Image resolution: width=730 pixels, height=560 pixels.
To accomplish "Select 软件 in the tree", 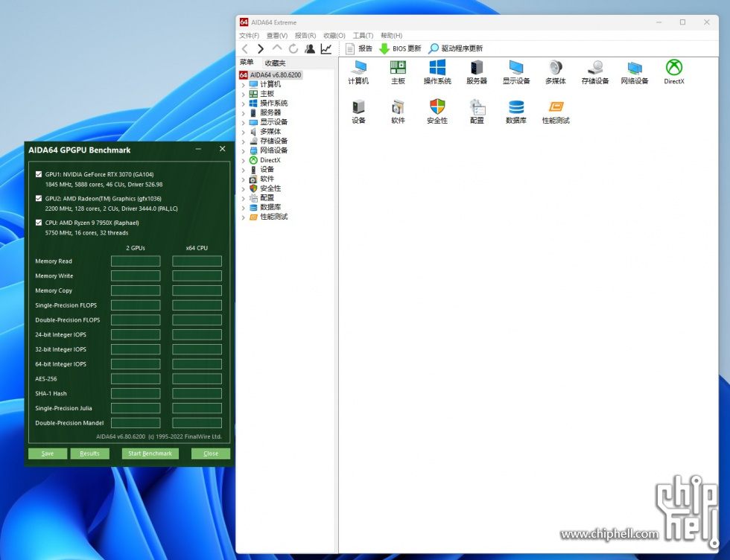I will tap(267, 179).
